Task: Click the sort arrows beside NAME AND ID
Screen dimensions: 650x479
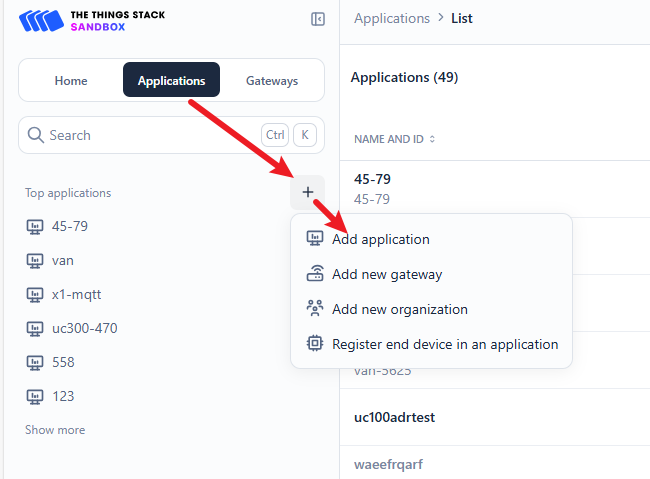Action: pos(432,139)
